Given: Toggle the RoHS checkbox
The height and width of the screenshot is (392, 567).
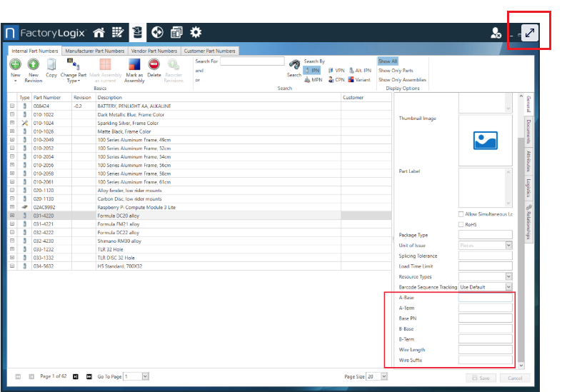Looking at the screenshot, I should 461,225.
